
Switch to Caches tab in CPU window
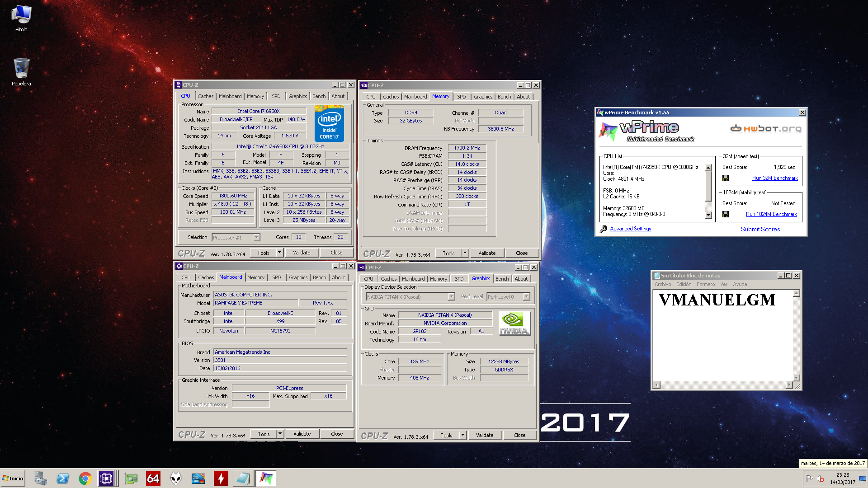[x=205, y=96]
